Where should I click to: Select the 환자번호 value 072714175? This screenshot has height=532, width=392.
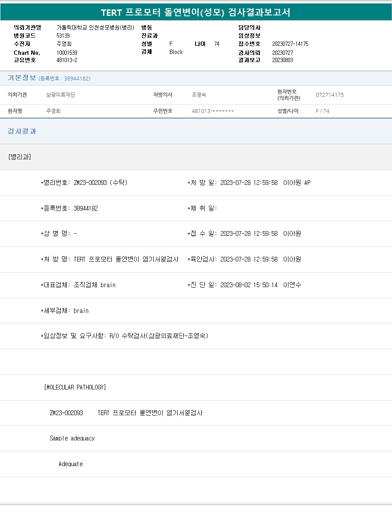(x=330, y=95)
